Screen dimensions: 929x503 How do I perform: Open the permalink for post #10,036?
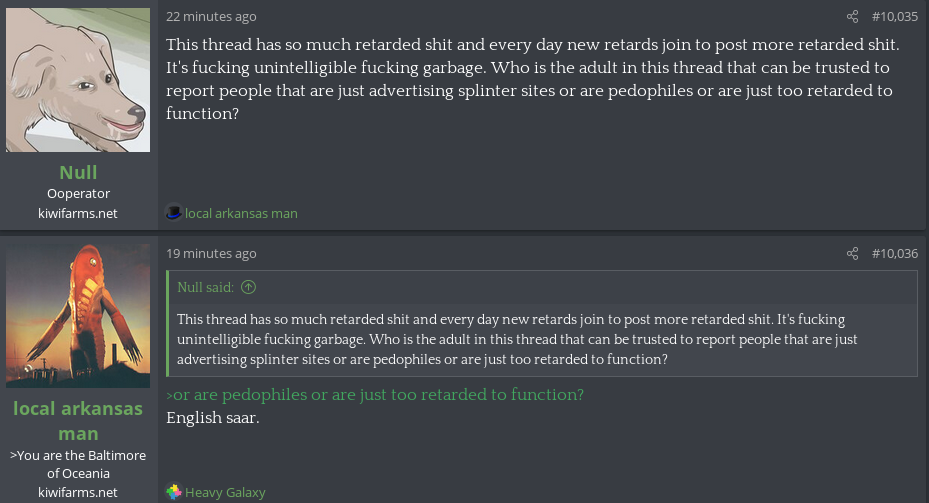(894, 253)
